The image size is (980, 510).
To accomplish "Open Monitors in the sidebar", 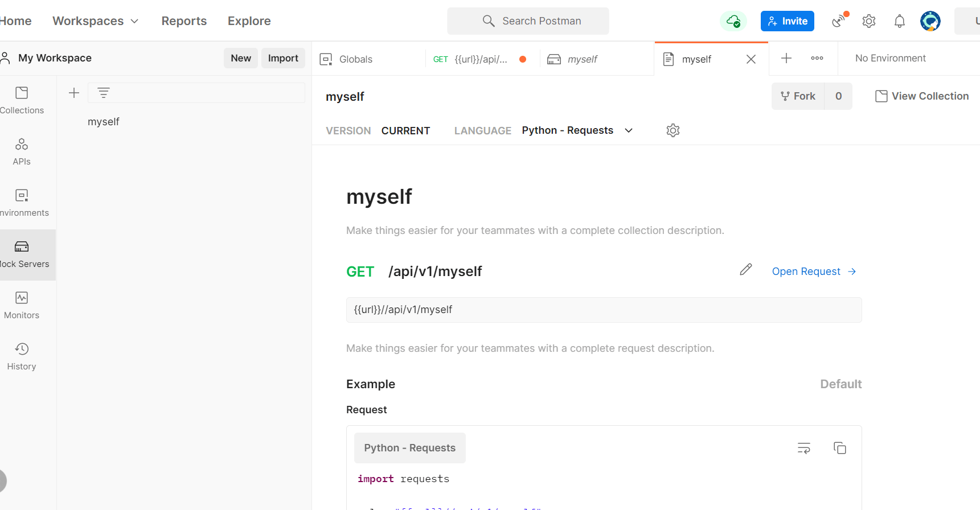I will (22, 306).
